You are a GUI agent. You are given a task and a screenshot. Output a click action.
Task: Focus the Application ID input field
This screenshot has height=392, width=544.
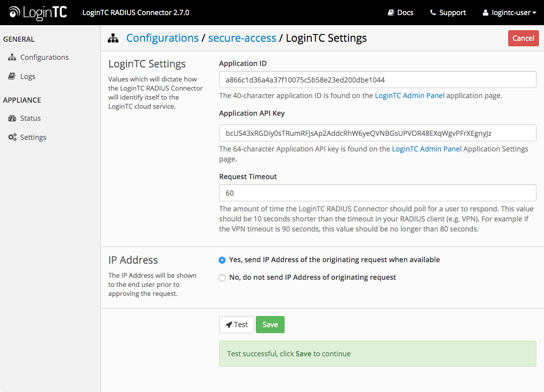377,80
